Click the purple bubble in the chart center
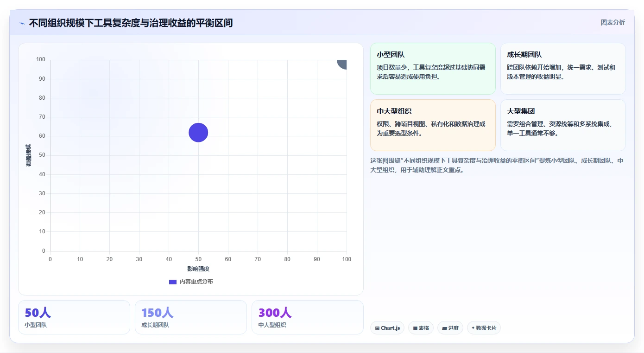Screen dimensions: 644x353 [x=198, y=133]
